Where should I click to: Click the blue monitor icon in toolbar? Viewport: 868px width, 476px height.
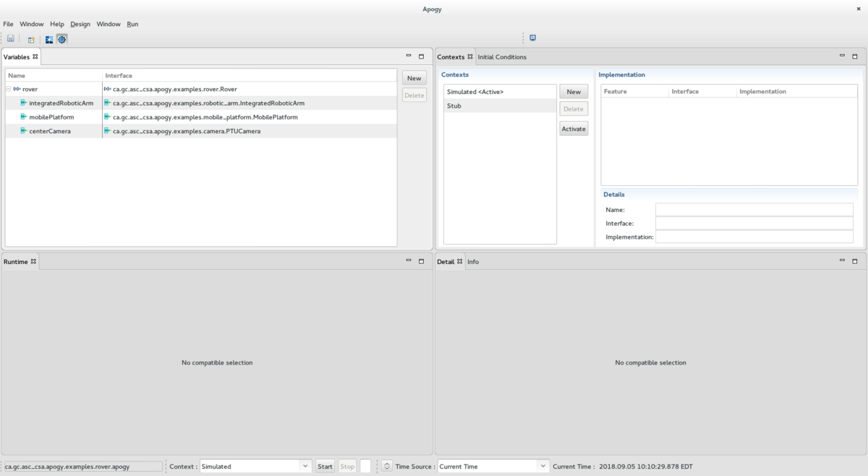pyautogui.click(x=532, y=38)
